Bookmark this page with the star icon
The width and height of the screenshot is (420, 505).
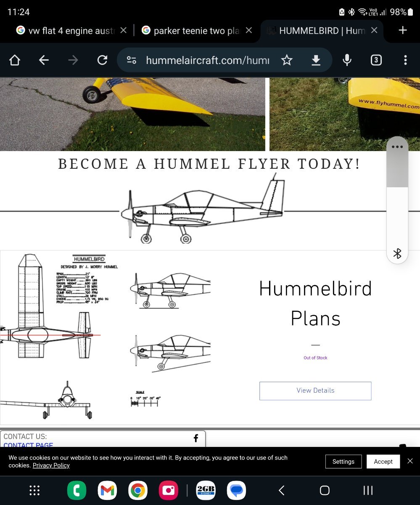(x=287, y=60)
